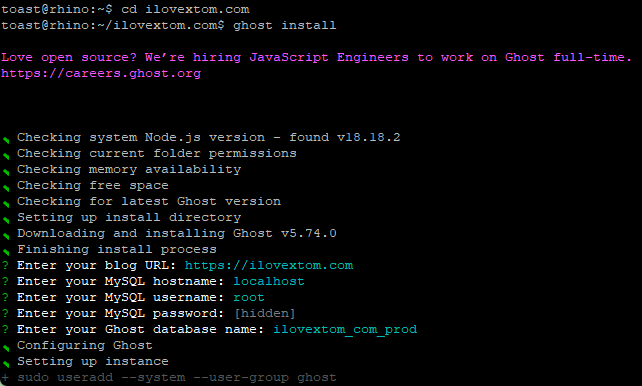Select the 'found v18.18.2' version text

(x=345, y=137)
